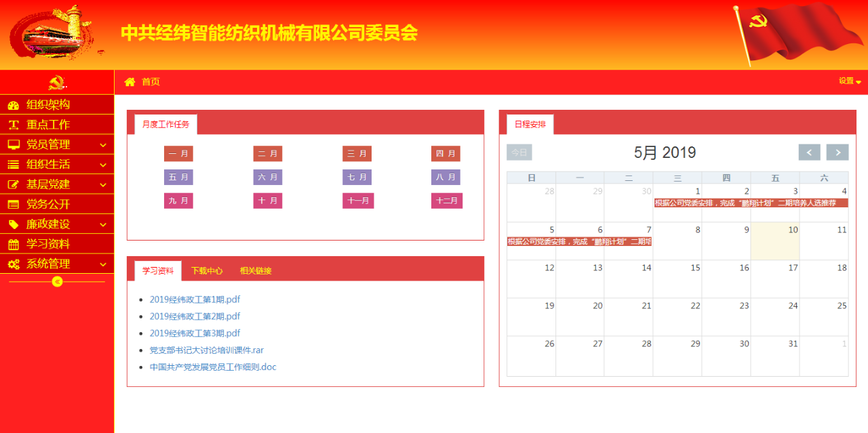Open the 设置 dropdown menu
This screenshot has width=868, height=433.
click(x=849, y=81)
